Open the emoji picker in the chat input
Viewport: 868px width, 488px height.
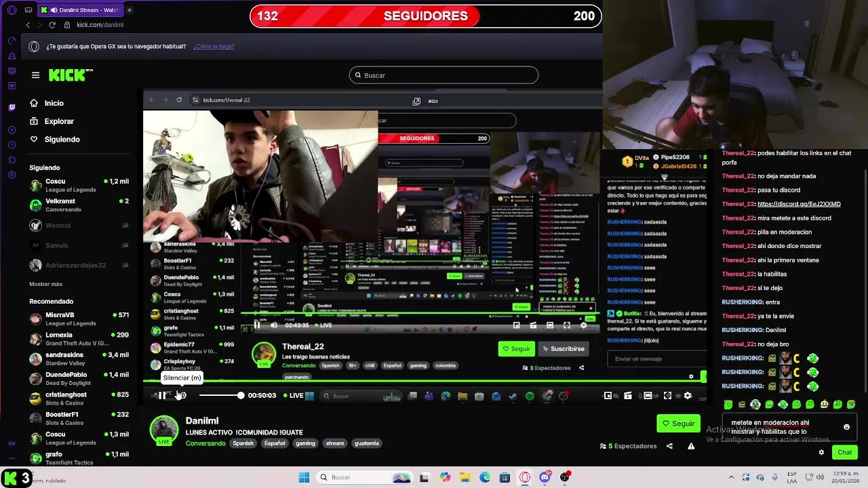coord(846,427)
